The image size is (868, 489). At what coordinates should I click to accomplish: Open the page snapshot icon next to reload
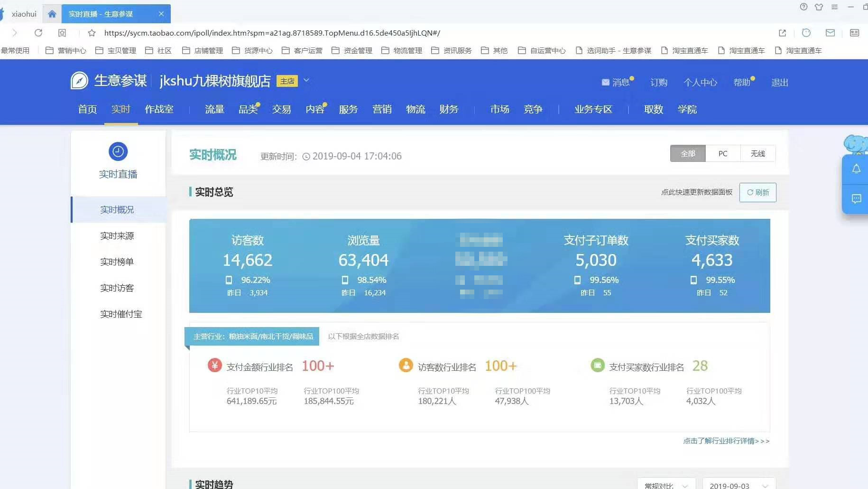(62, 33)
